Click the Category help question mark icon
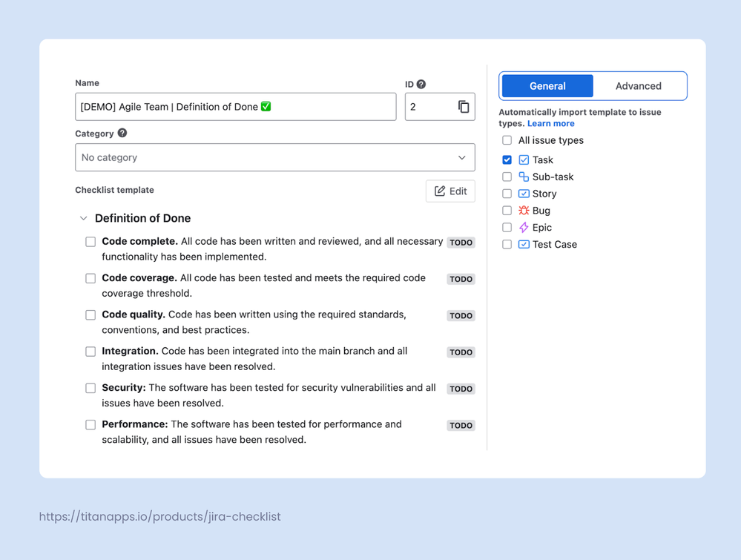Image resolution: width=741 pixels, height=560 pixels. (x=122, y=133)
